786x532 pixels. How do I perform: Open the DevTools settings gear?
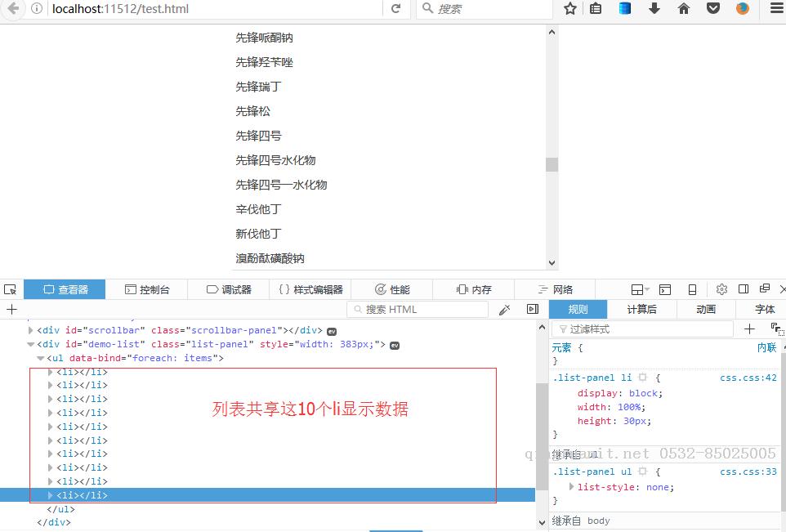click(721, 288)
